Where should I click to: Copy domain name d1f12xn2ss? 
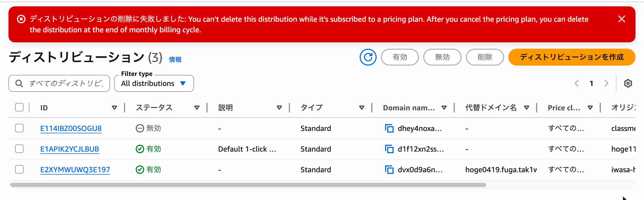[x=389, y=149]
